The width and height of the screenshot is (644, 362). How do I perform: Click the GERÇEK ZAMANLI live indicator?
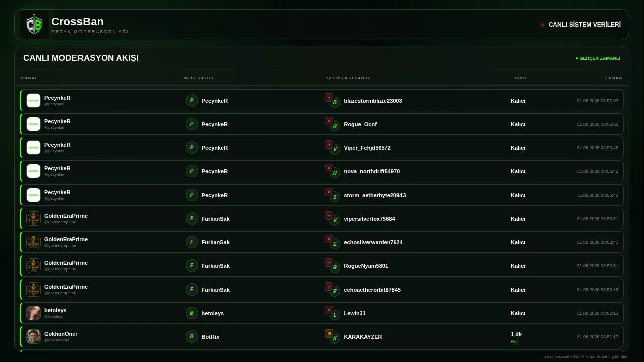point(598,58)
